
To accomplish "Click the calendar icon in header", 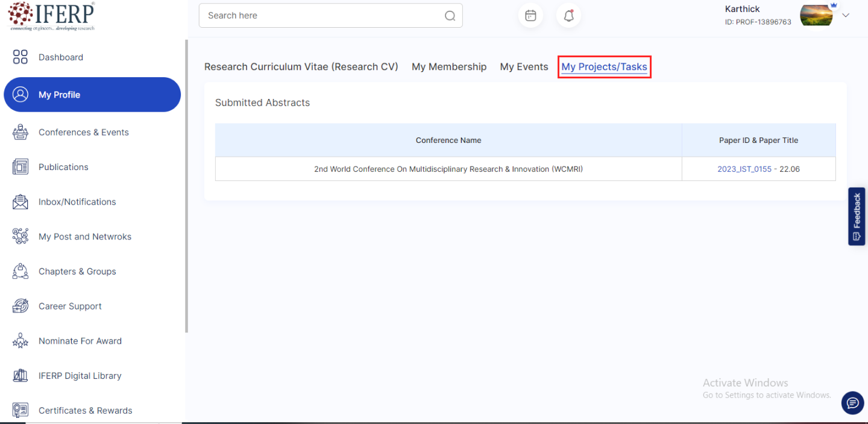I will tap(530, 16).
